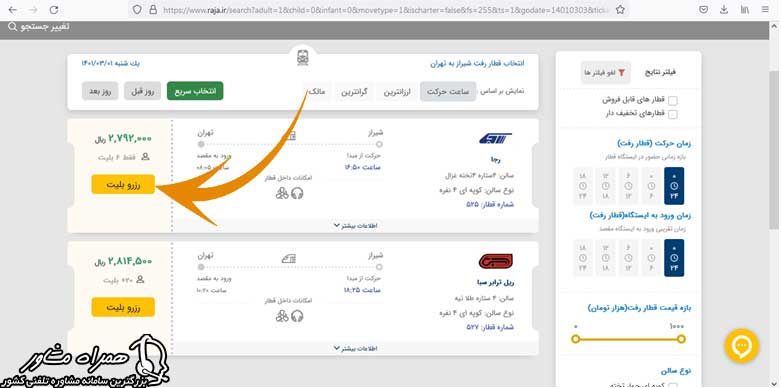Screen dimensions: 781x388
Task: Select arrival time slot 0 to 24
Action: tap(674, 258)
